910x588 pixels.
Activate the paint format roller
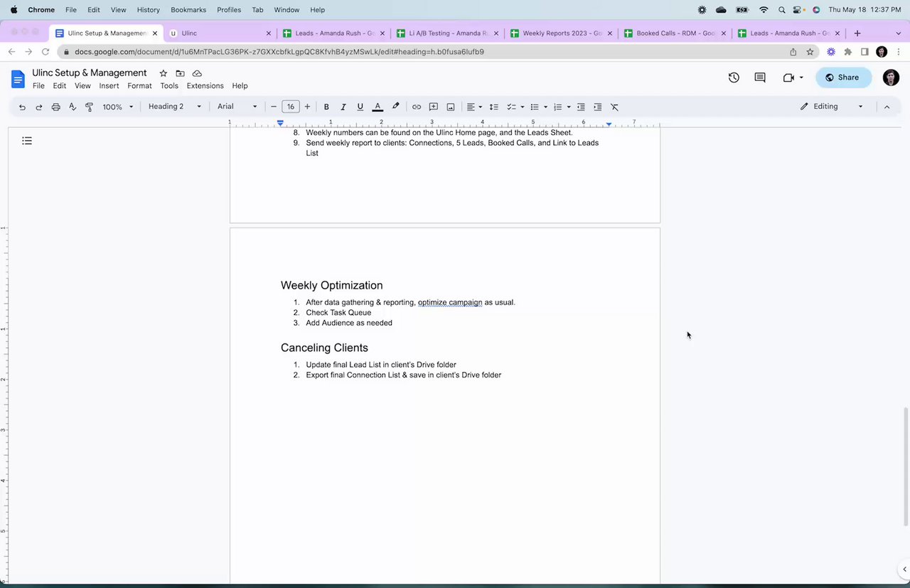coord(89,107)
